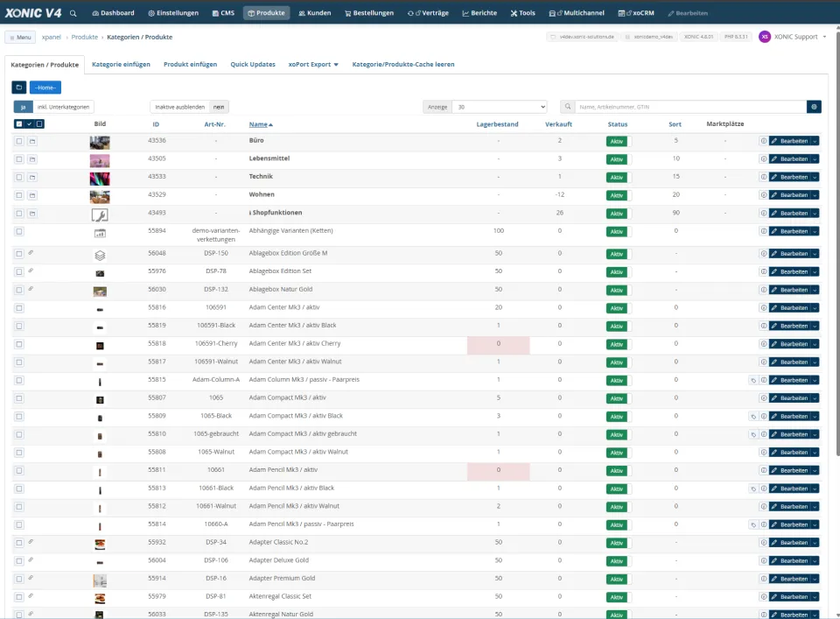840x619 pixels.
Task: Click the info icon in the Lebensmittel row
Action: pos(763,159)
